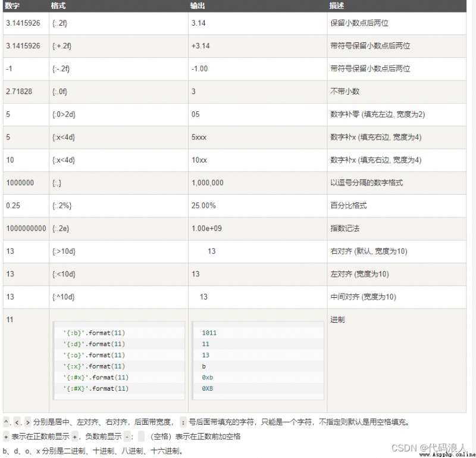Click the code line '{:b}'.format(11)
The height and width of the screenshot is (458, 476).
pyautogui.click(x=94, y=333)
